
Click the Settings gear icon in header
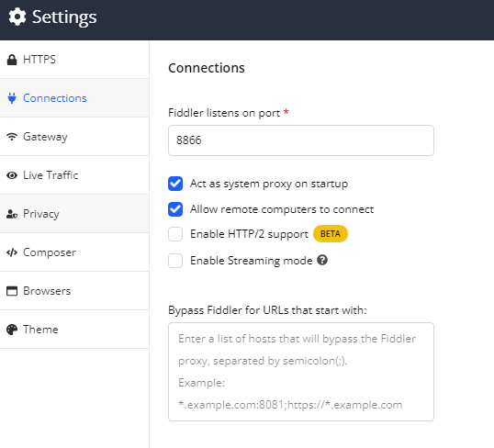pos(17,17)
